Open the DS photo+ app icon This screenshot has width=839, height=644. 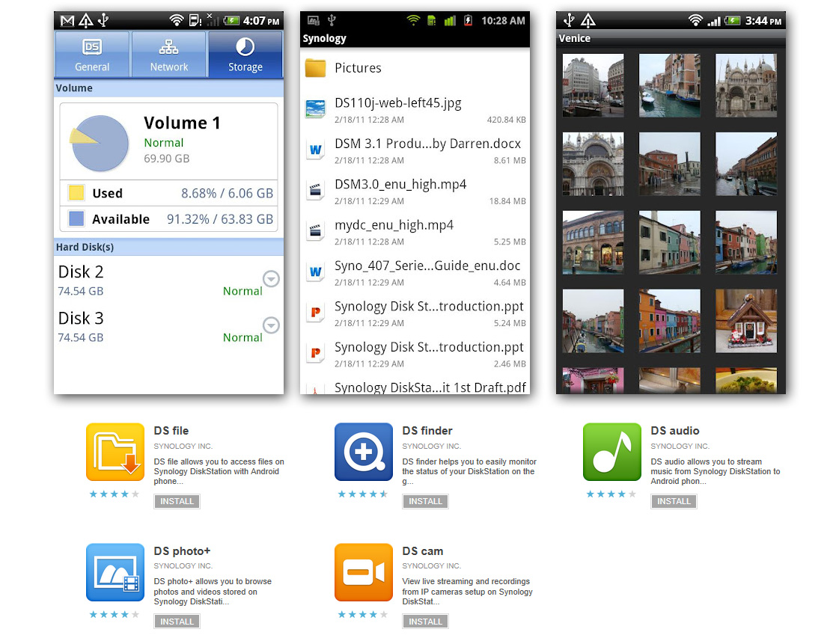tap(115, 572)
